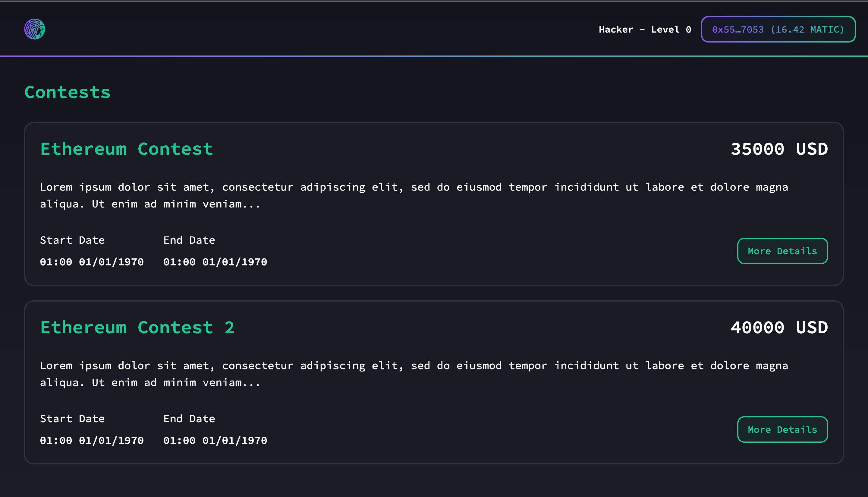
Task: Open wallet button 0x55…7053 (16.42 MATIC)
Action: point(778,29)
